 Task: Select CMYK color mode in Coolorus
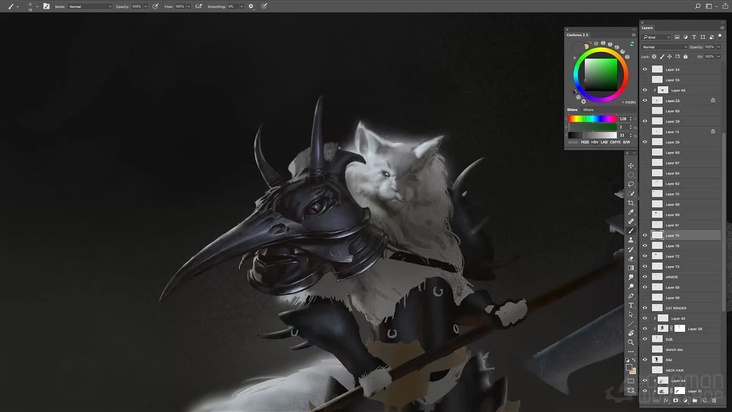pyautogui.click(x=615, y=142)
